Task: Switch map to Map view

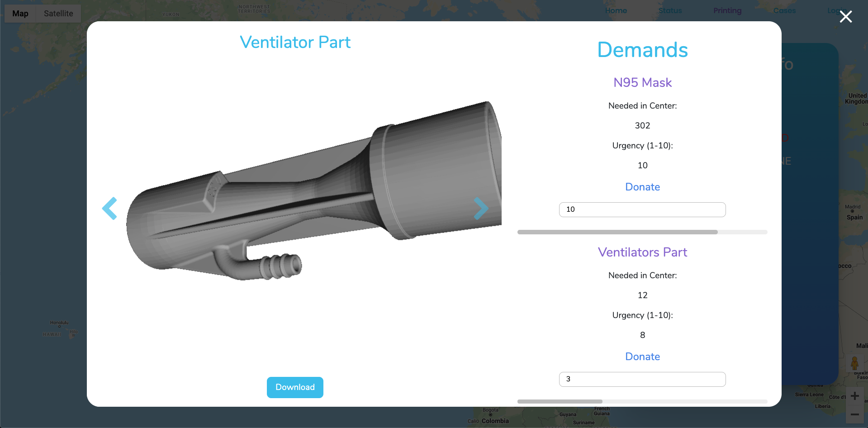Action: 20,14
